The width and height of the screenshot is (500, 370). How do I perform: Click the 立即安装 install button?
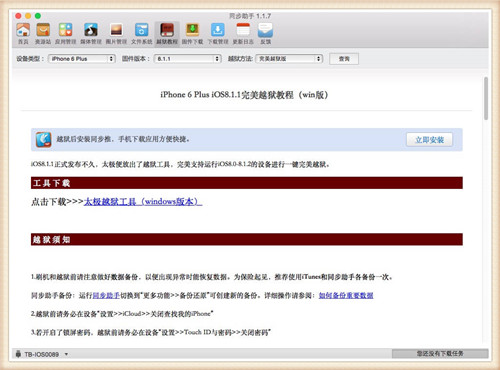point(429,140)
